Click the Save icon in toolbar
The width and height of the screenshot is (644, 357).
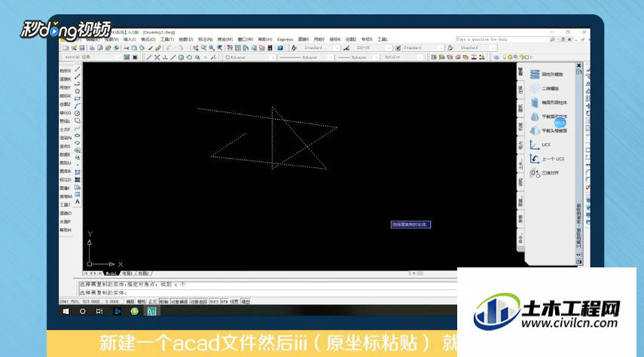tap(81, 48)
